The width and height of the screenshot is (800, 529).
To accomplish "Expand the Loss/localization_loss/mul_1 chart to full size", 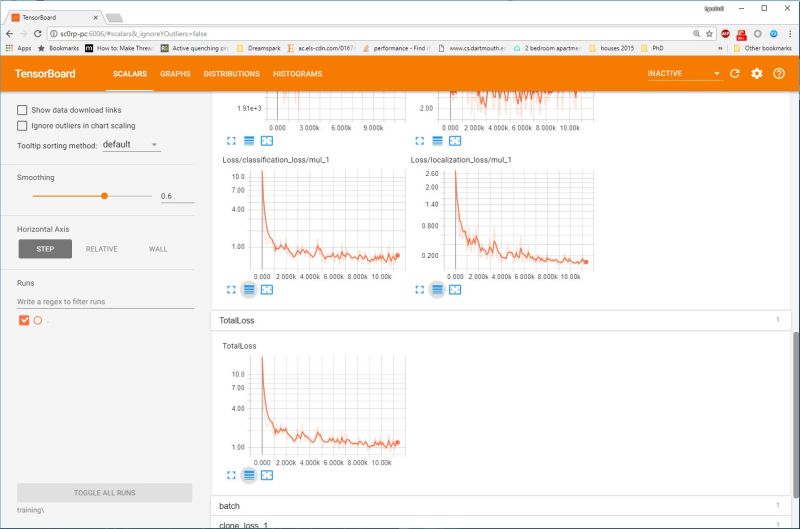I will click(419, 290).
